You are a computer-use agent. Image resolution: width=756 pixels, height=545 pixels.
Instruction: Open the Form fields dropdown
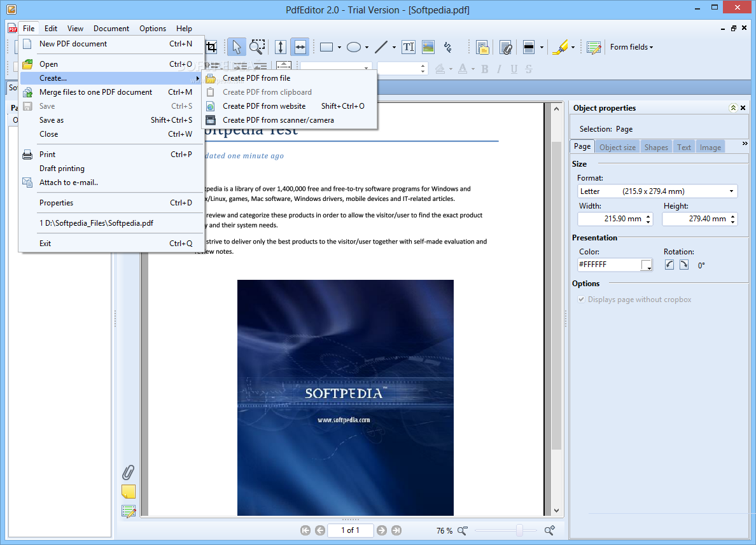(631, 47)
